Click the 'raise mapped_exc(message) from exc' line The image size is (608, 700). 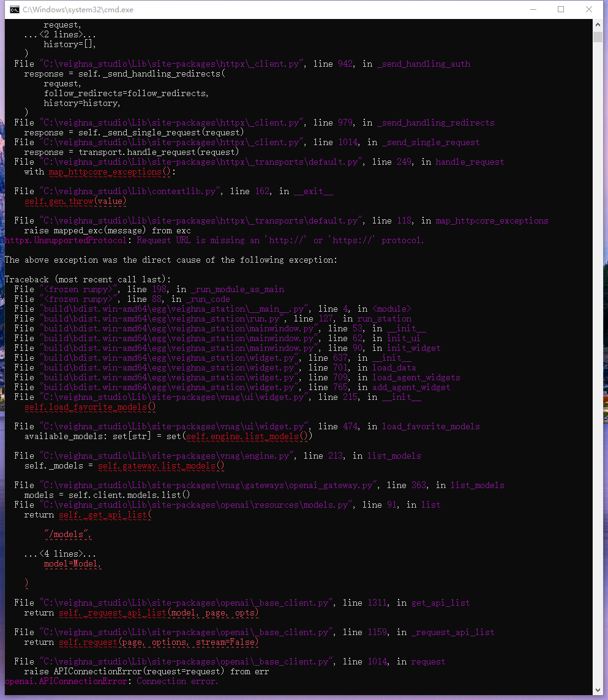[107, 231]
